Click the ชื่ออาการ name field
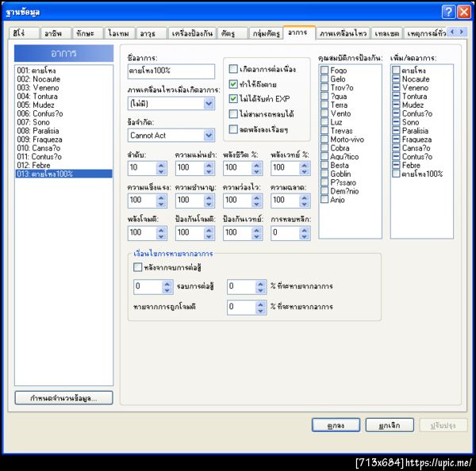The width and height of the screenshot is (476, 471). click(x=171, y=71)
